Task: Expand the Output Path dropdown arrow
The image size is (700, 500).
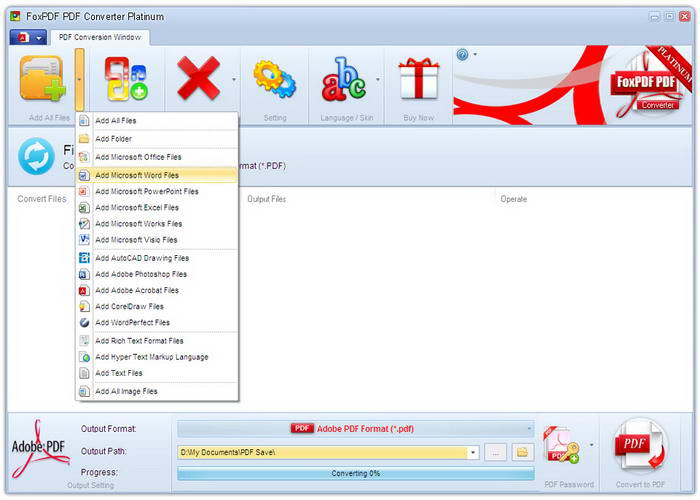Action: click(473, 452)
